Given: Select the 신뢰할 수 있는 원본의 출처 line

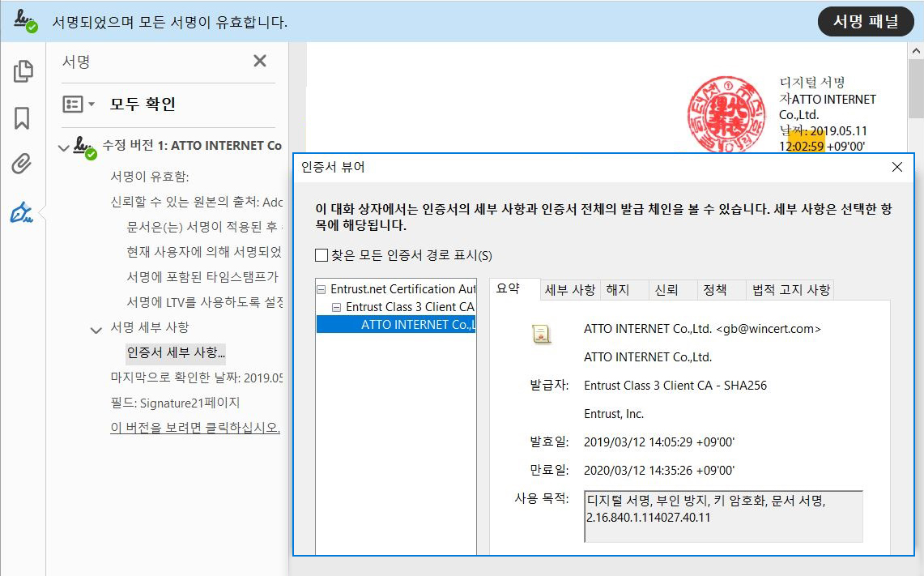Looking at the screenshot, I should point(197,203).
